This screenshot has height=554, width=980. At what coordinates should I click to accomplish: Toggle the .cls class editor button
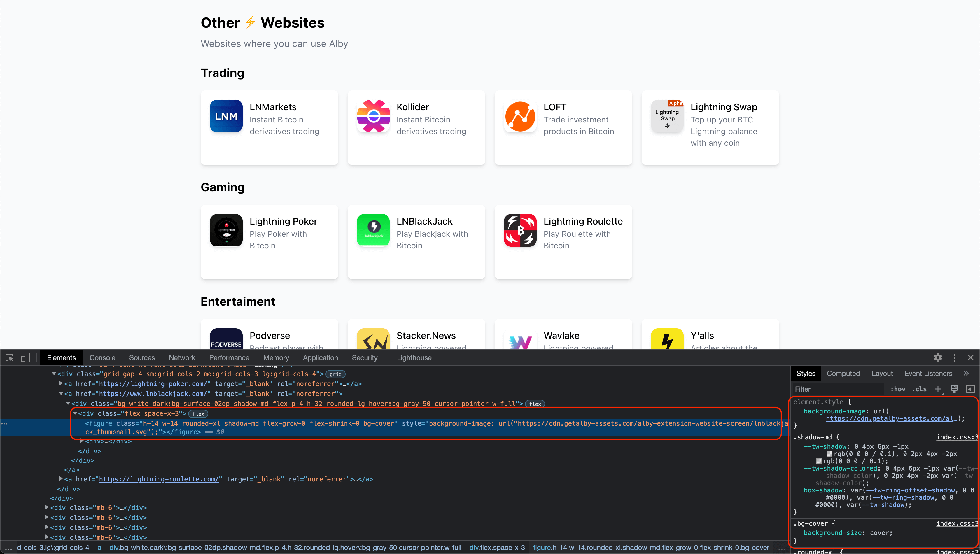tap(919, 389)
